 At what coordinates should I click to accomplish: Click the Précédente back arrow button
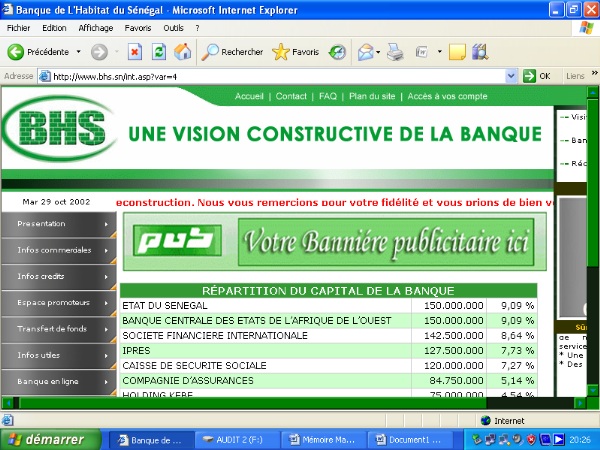38,52
